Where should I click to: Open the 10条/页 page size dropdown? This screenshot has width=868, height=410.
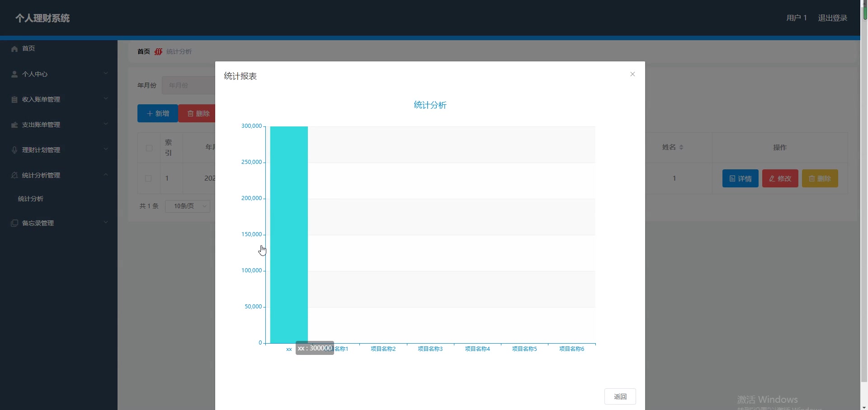click(188, 206)
